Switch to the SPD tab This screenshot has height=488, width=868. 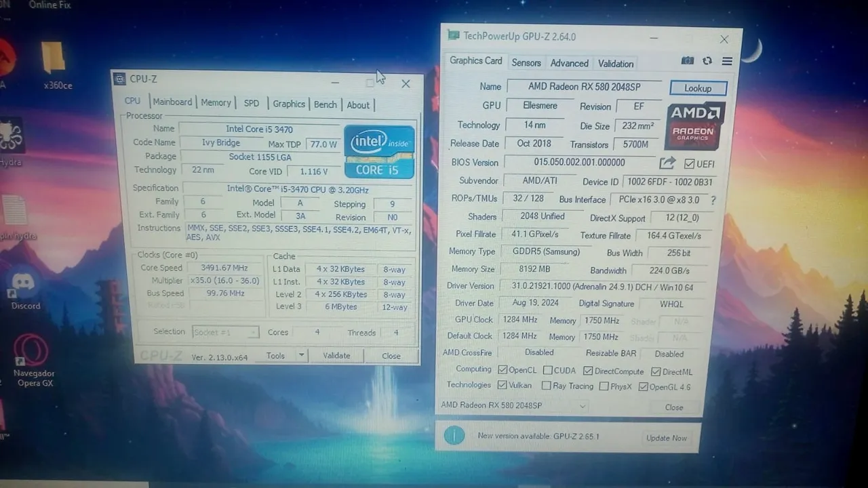tap(252, 104)
